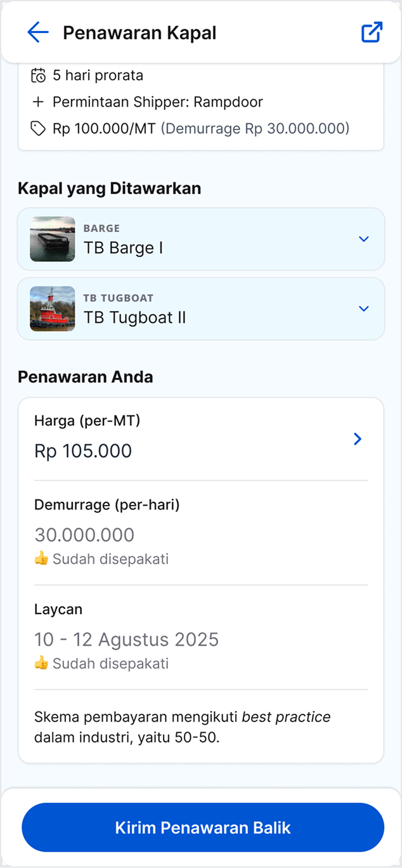Screen dimensions: 402x868
Task: Tap the payment scheme best practice note
Action: point(183,728)
